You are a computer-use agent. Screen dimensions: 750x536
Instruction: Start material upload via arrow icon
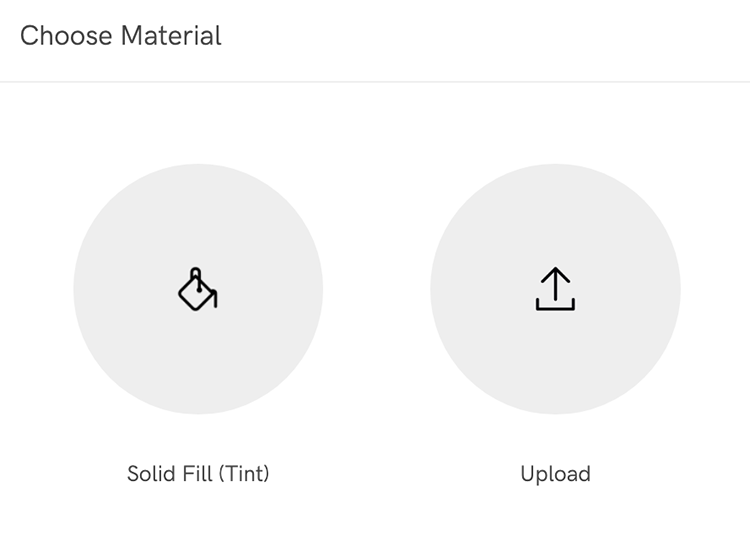pos(555,289)
